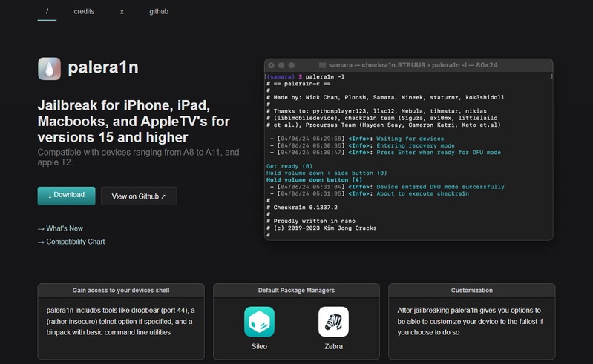Click 'Hold volume down + side button' line
Viewport: 593px width, 364px height.
coord(327,173)
